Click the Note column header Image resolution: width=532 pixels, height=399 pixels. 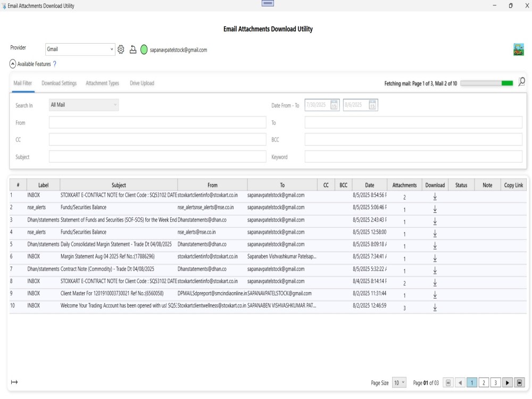pos(487,185)
